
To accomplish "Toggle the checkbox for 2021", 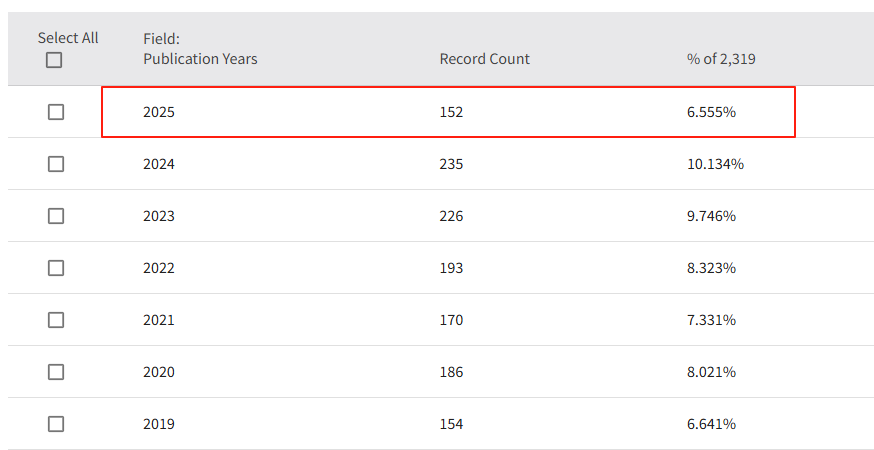I will coord(56,320).
